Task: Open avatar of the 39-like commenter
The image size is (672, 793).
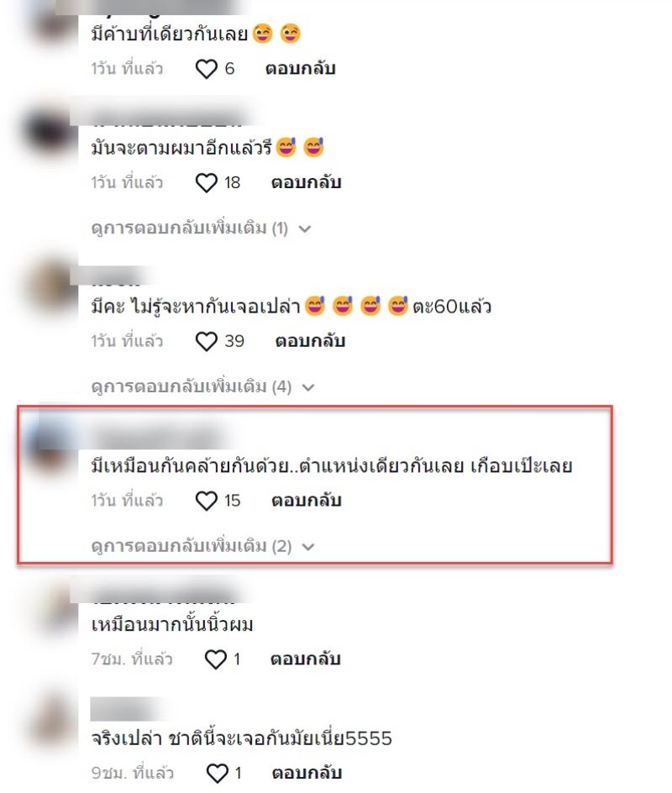Action: coord(52,287)
